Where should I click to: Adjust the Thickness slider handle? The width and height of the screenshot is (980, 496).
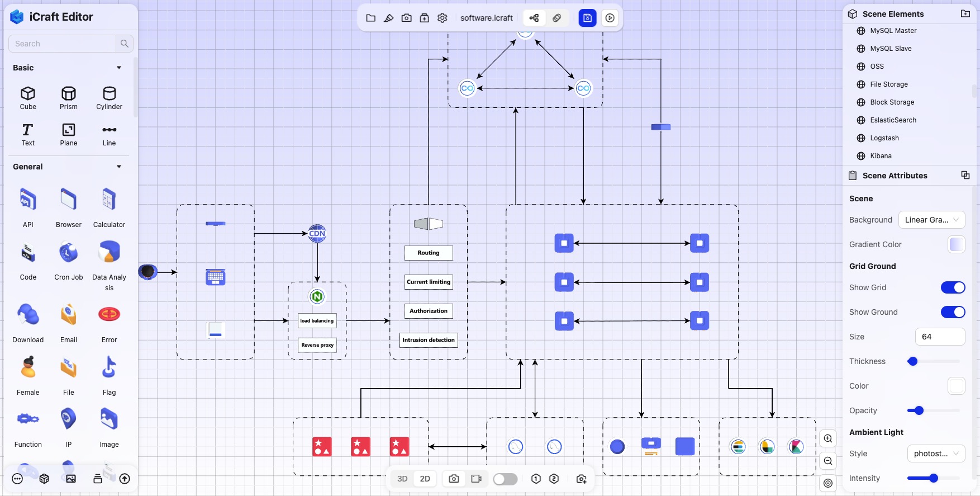[912, 361]
